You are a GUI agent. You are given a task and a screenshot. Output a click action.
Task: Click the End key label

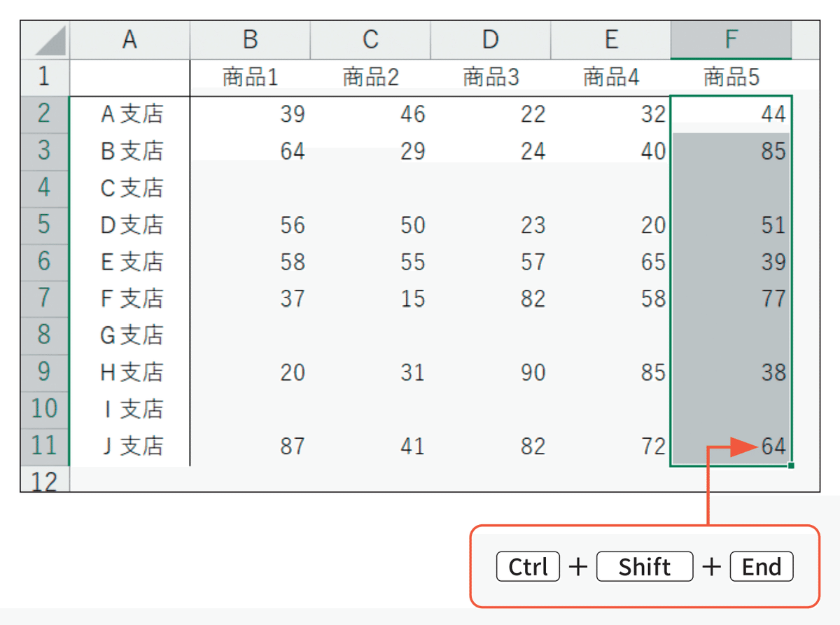762,566
